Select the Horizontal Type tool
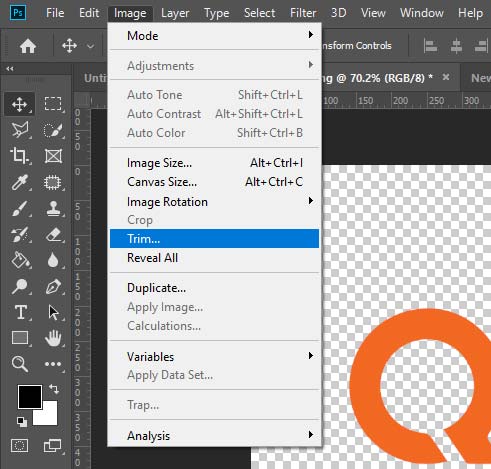491x469 pixels. (21, 313)
